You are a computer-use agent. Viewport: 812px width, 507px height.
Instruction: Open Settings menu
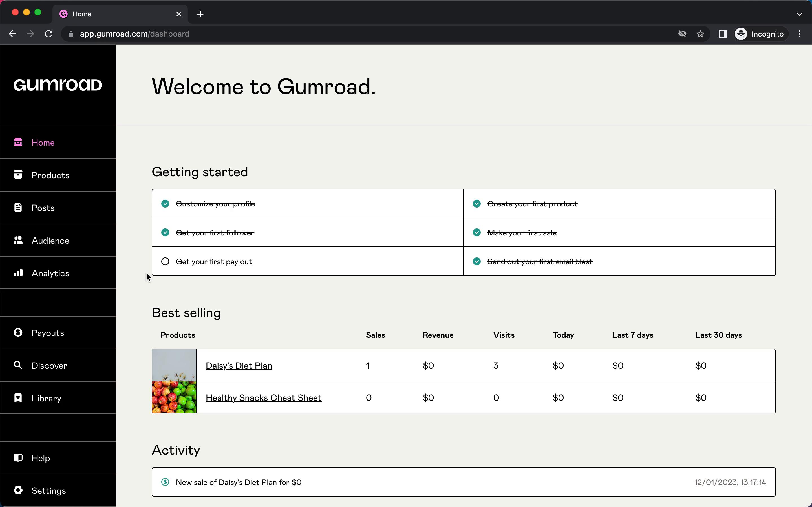[x=48, y=491]
